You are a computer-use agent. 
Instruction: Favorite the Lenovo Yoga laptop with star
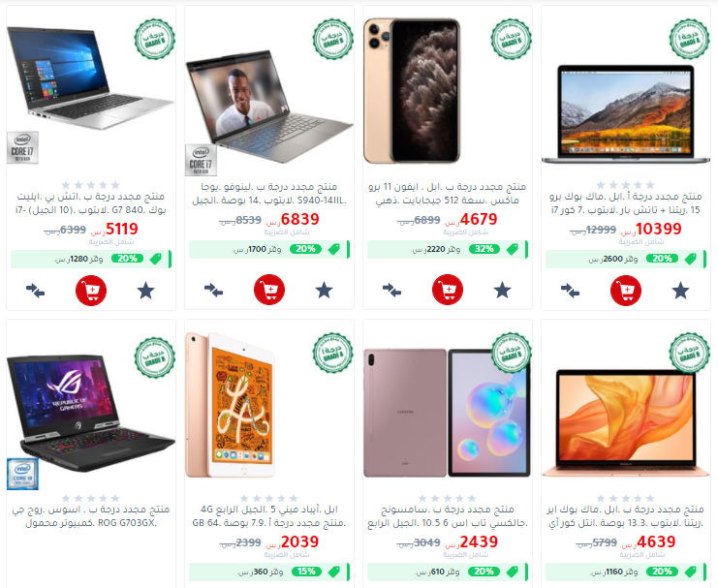pos(325,290)
